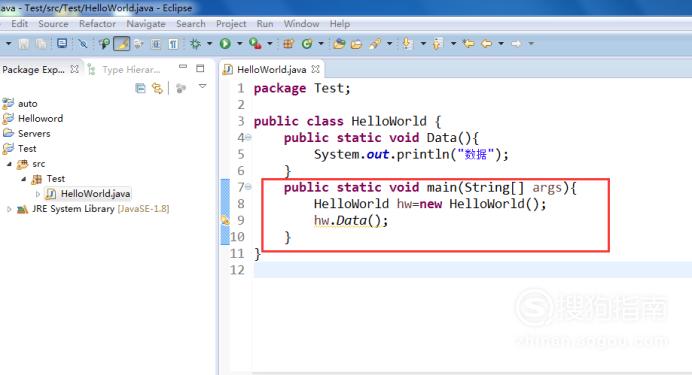Open the Refactor menu
The image size is (692, 375).
click(x=97, y=24)
